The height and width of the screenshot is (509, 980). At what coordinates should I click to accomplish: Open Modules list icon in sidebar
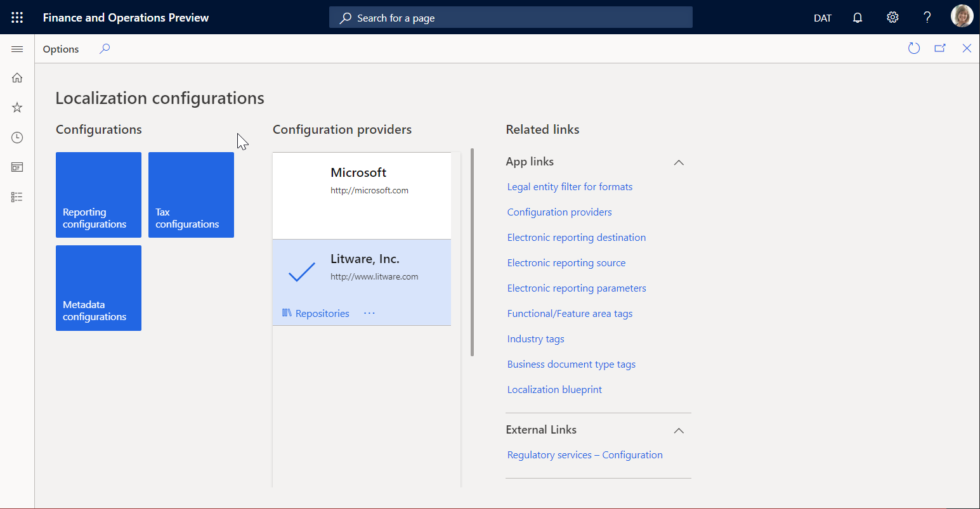click(17, 197)
